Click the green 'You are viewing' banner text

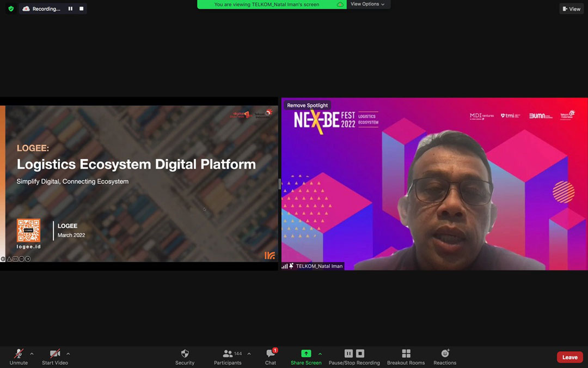[267, 4]
